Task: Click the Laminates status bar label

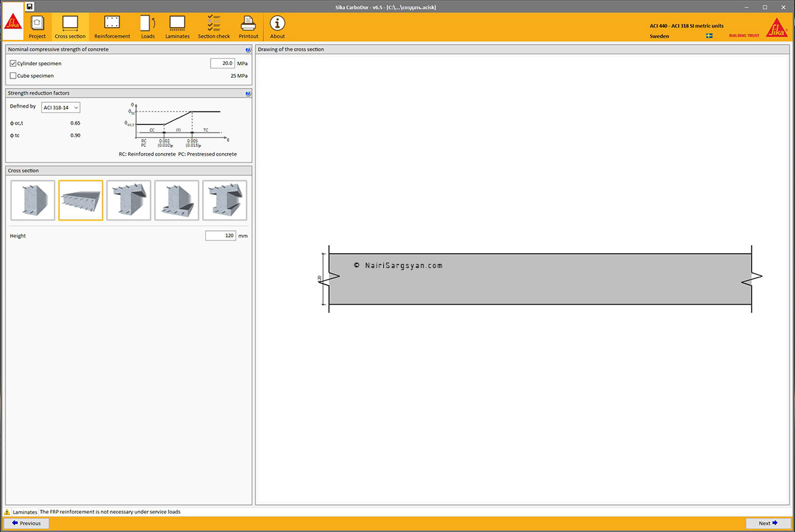Action: (25, 512)
